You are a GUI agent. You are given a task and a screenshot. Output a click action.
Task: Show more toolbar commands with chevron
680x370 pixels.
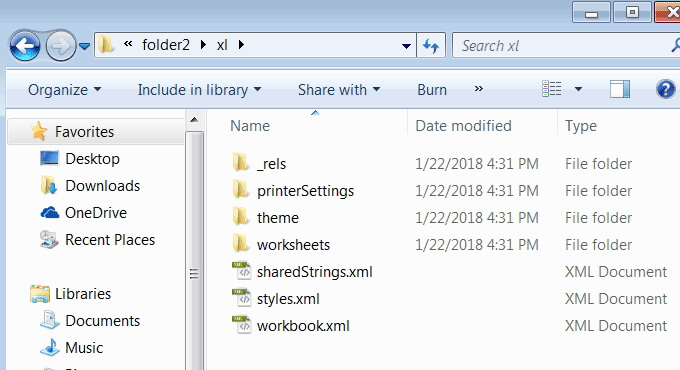pos(478,89)
